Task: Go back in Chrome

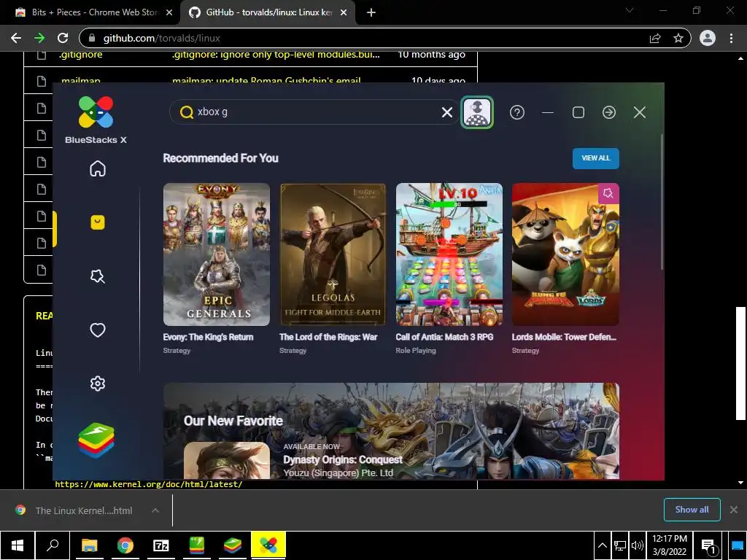Action: point(16,38)
